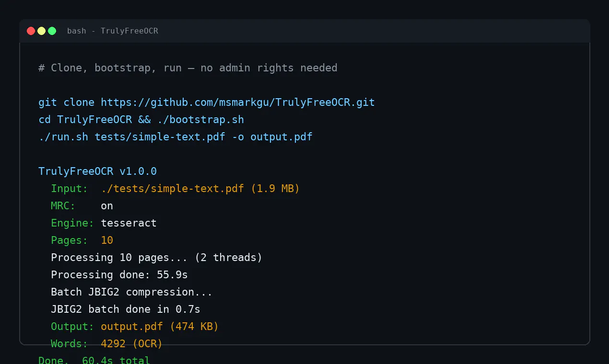Click the 'MRC:' label

(x=63, y=206)
